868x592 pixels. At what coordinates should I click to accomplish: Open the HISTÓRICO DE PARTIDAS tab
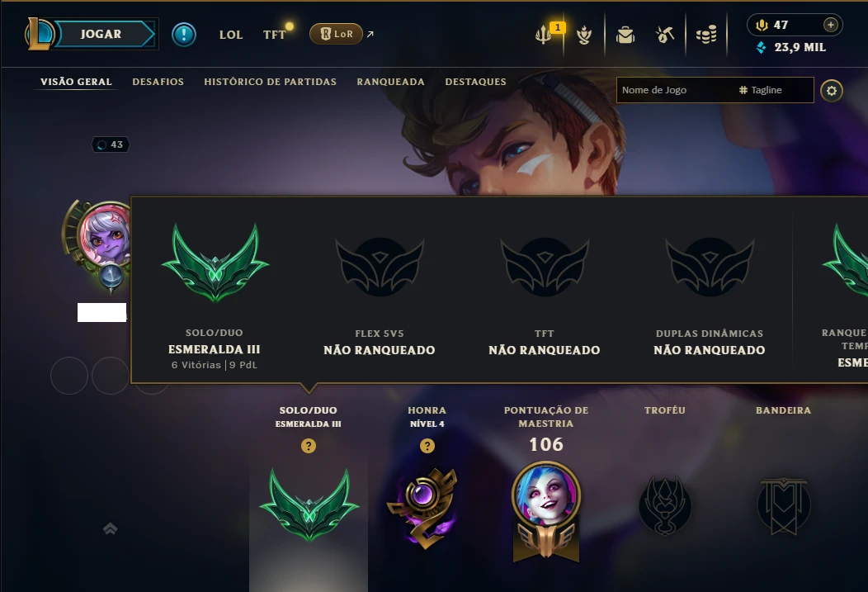pyautogui.click(x=270, y=82)
